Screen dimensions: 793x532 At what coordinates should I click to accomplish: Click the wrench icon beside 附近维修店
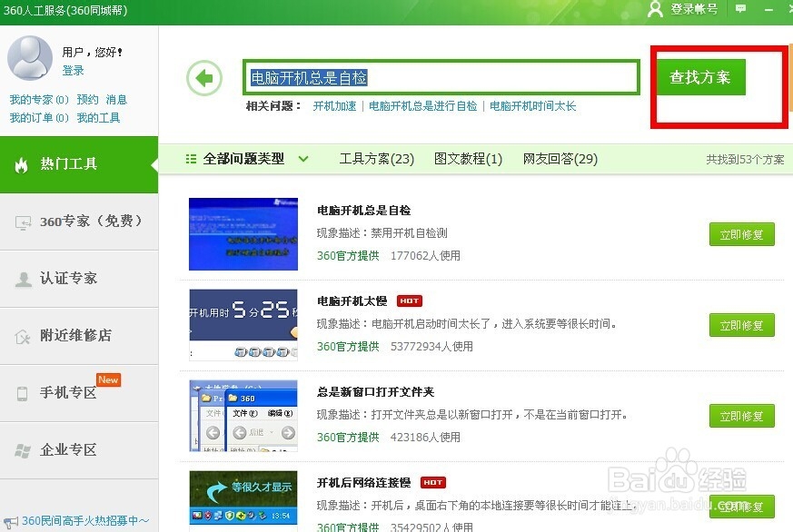click(x=23, y=336)
